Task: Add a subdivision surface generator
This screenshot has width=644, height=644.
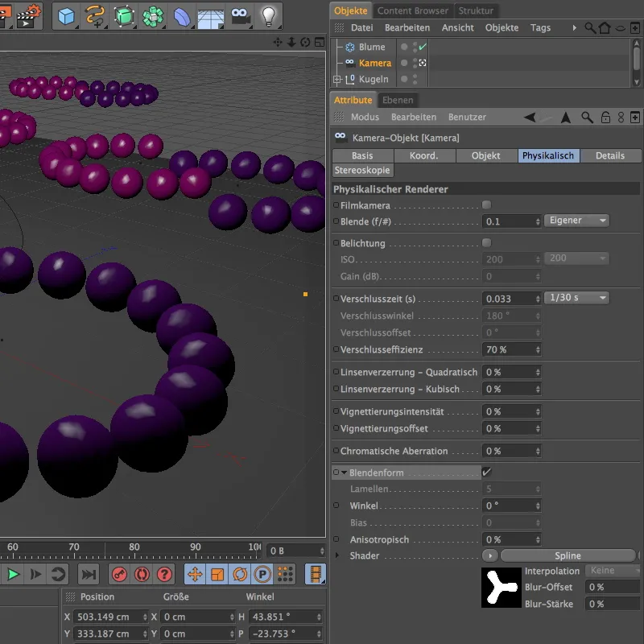Action: coord(124,16)
